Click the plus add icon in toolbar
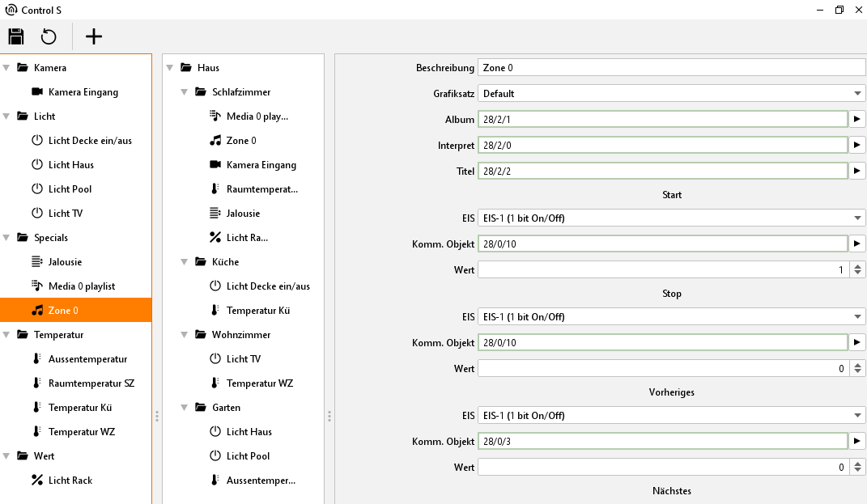The image size is (867, 504). (x=94, y=36)
